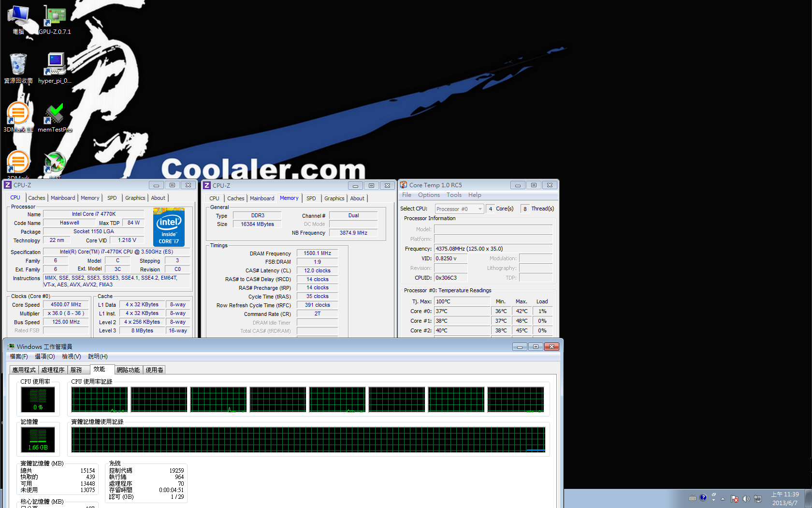Select the Graphics tab in the Memory CPU-Z window

334,198
